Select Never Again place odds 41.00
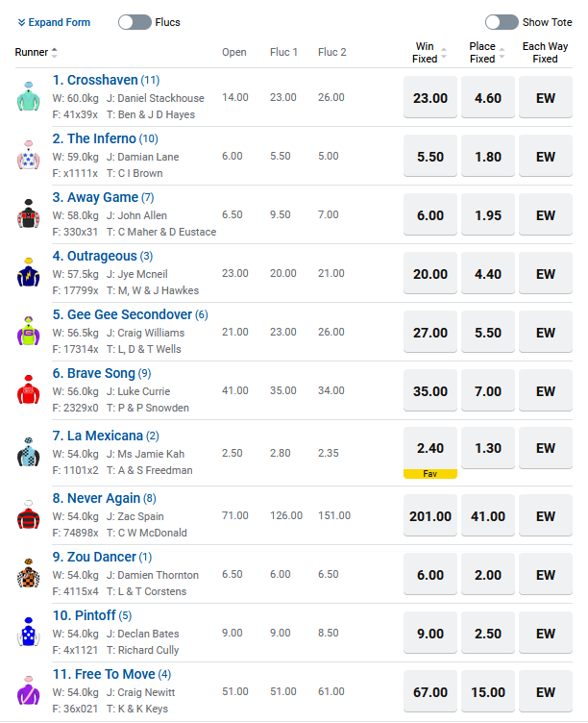The image size is (588, 723). coord(488,516)
